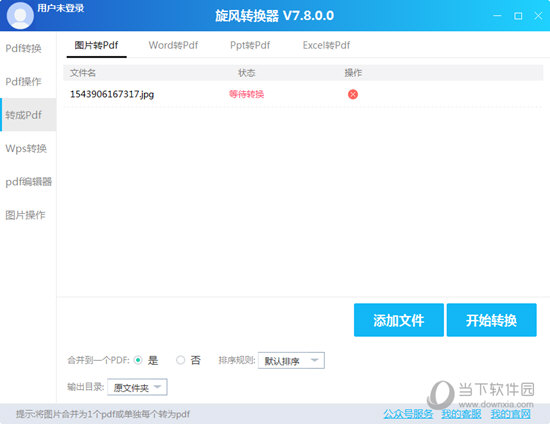
Task: Open the 排序规则 默认排序 dropdown
Action: (291, 361)
